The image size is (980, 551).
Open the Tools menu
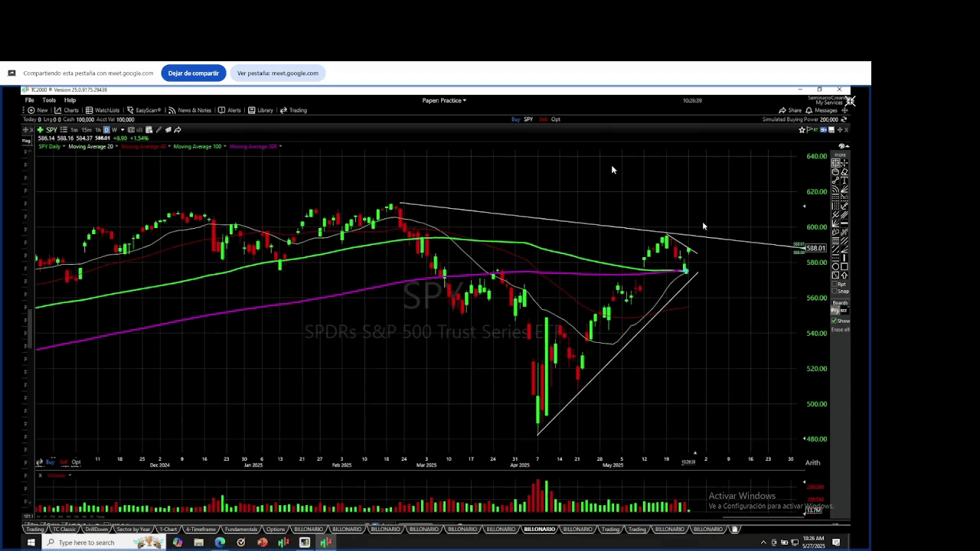(49, 100)
